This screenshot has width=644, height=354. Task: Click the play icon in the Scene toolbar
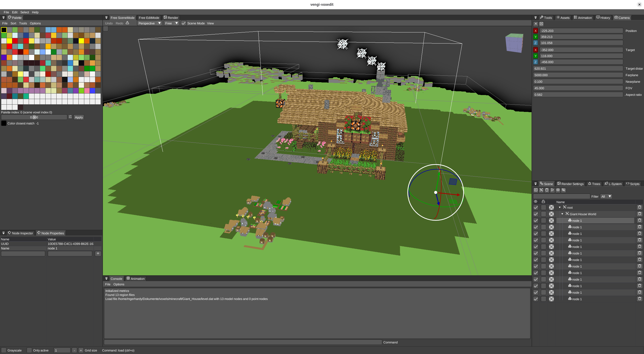pyautogui.click(x=552, y=190)
